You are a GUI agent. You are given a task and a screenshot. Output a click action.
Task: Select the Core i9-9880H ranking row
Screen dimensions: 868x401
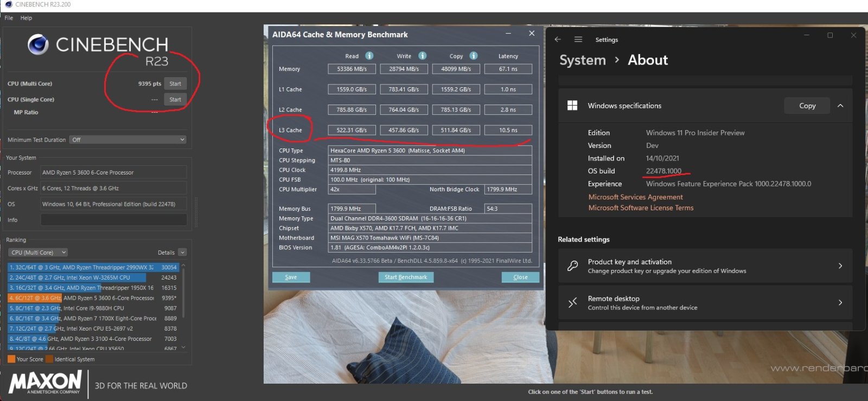92,308
